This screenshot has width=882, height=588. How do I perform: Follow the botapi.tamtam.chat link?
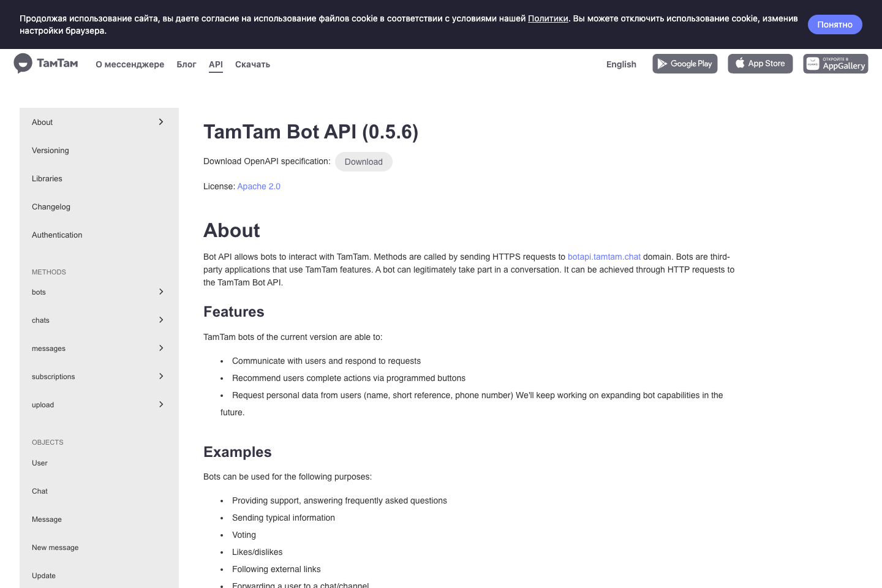(x=604, y=257)
